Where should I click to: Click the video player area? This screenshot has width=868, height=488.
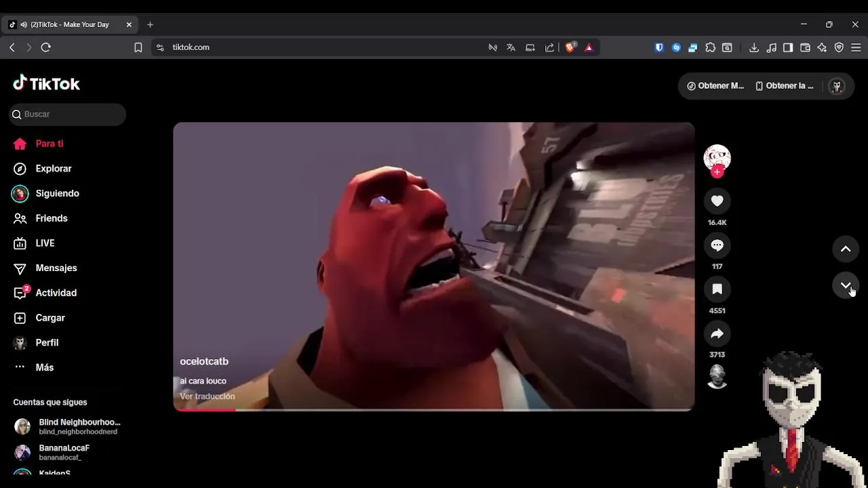click(434, 266)
